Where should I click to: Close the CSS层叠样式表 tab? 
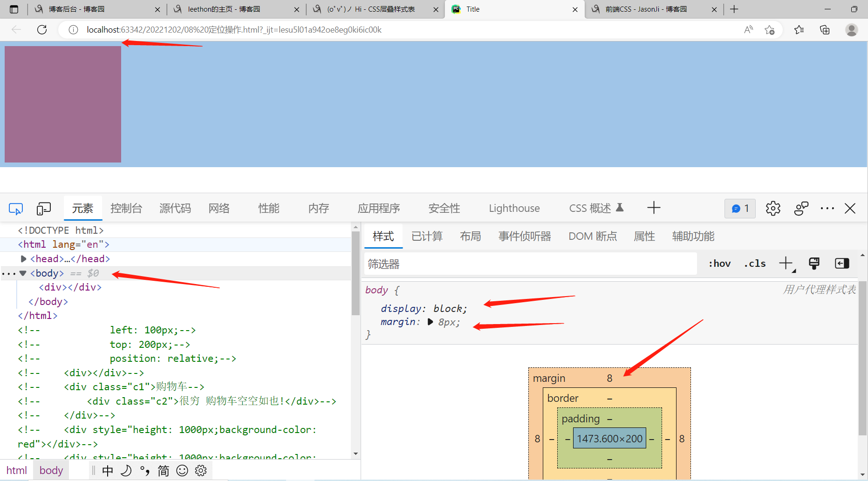click(436, 9)
